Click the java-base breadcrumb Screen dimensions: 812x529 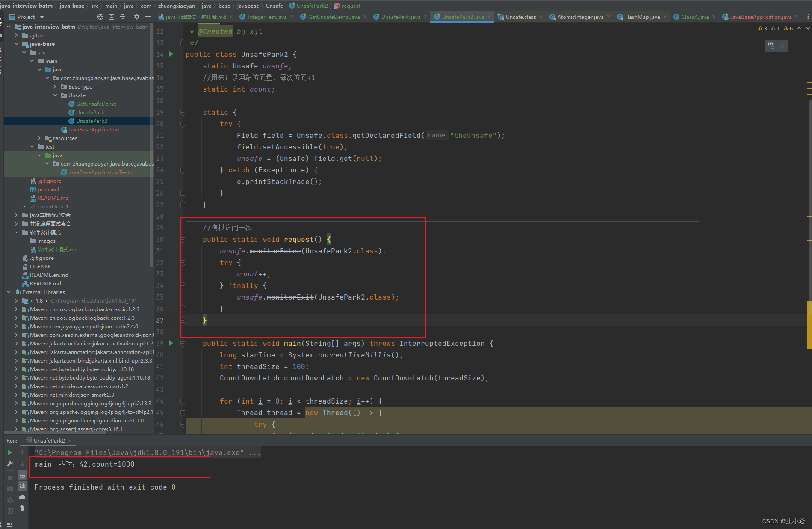pos(71,6)
